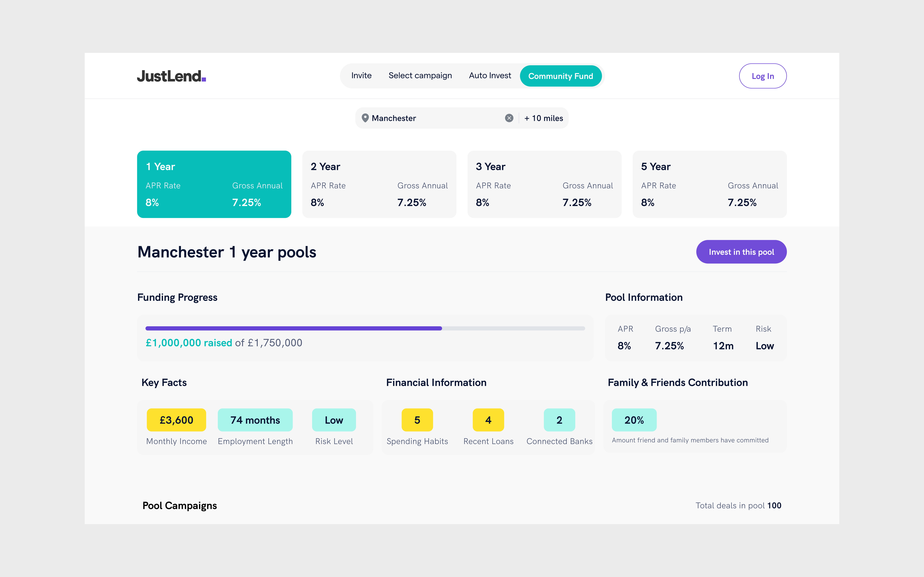Image resolution: width=924 pixels, height=577 pixels.
Task: Clear the Manchester location search
Action: [509, 118]
